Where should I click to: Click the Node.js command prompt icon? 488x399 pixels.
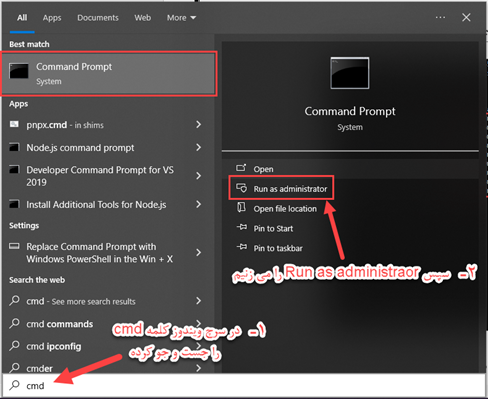point(14,147)
